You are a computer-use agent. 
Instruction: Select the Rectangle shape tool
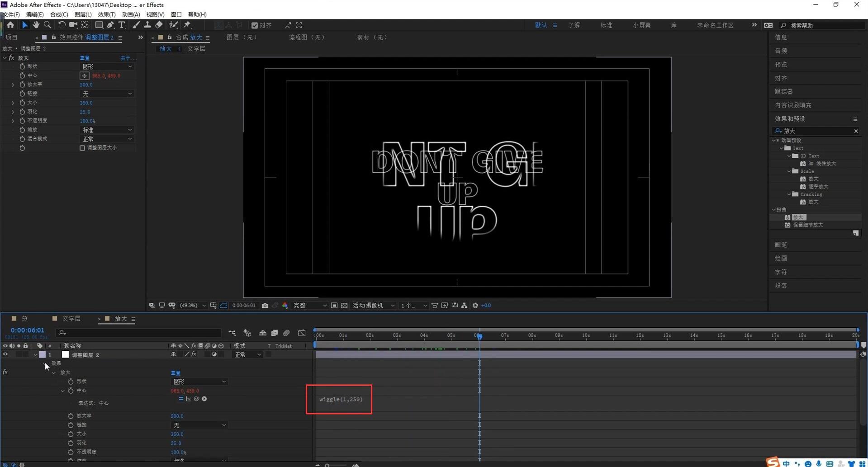click(99, 25)
